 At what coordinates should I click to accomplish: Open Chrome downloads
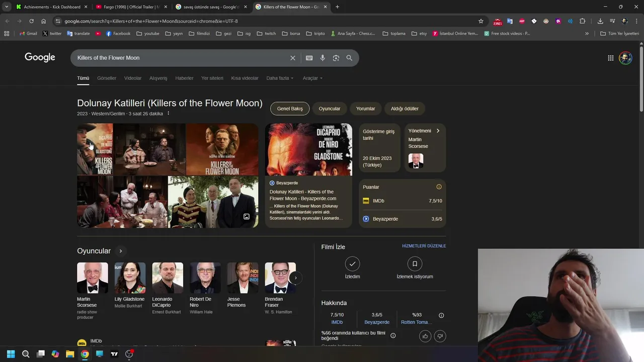coord(600,21)
